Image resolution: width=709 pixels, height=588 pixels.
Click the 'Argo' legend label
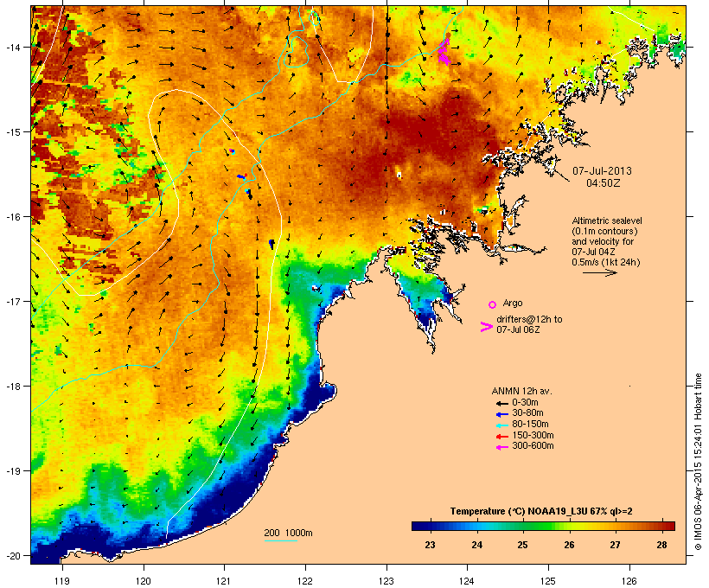[x=513, y=303]
